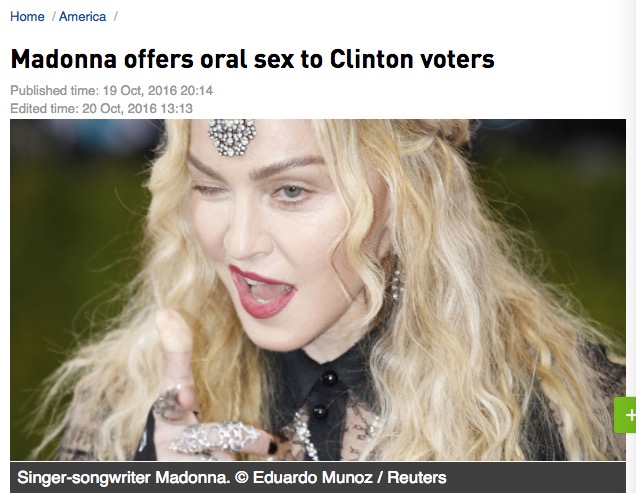This screenshot has width=636, height=493.
Task: Click Eduardo Munoz name in caption
Action: click(312, 478)
